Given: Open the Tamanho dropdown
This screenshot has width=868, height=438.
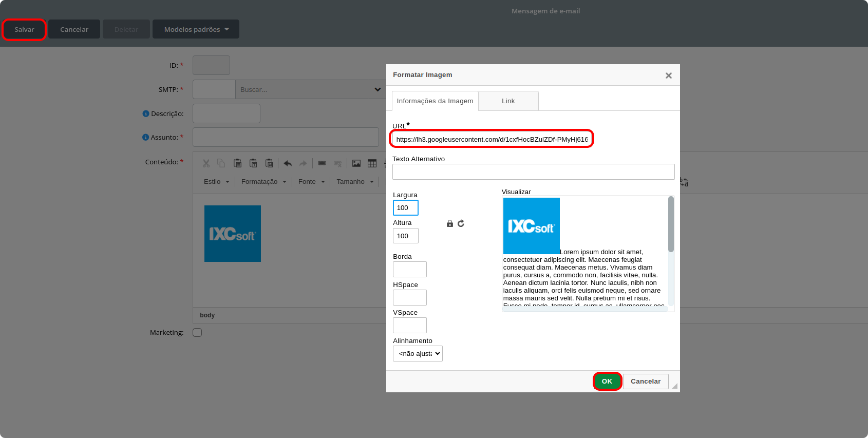Looking at the screenshot, I should pyautogui.click(x=355, y=182).
